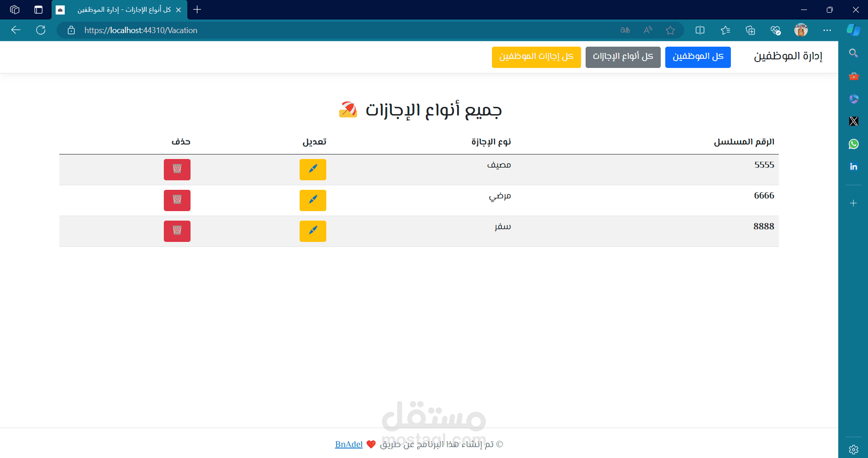Open the tab actions menu
This screenshot has height=458, width=868.
[38, 10]
